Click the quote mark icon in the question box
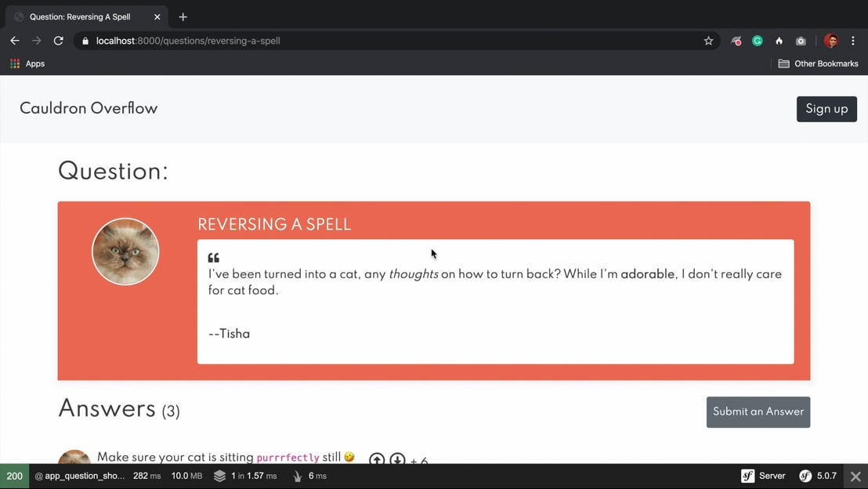 [x=214, y=258]
